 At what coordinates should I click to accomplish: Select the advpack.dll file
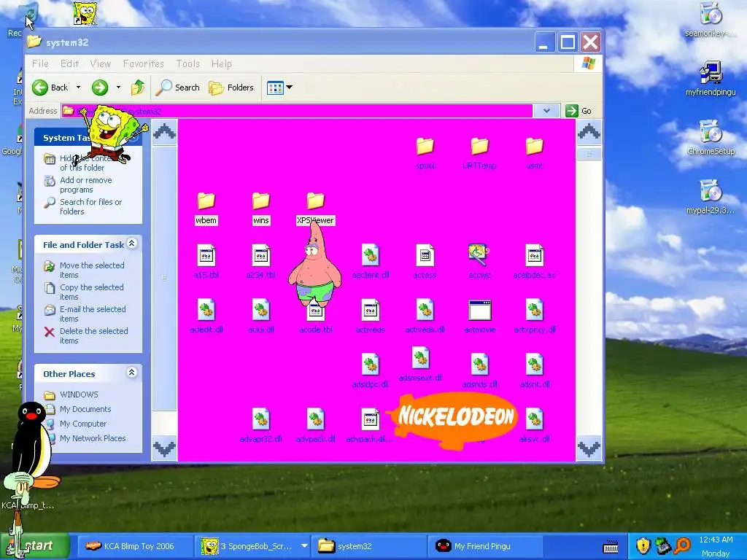(x=315, y=426)
